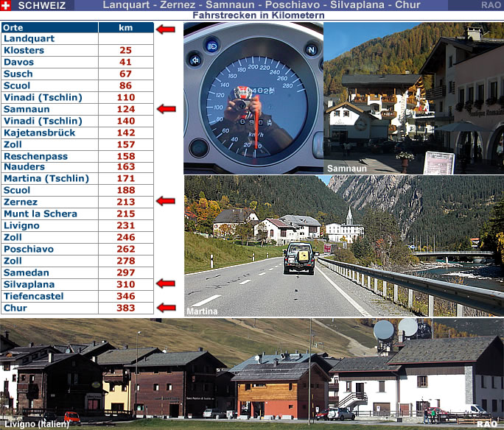Click the Zernez place name
Viewport: 504px width, 430px height.
21,202
